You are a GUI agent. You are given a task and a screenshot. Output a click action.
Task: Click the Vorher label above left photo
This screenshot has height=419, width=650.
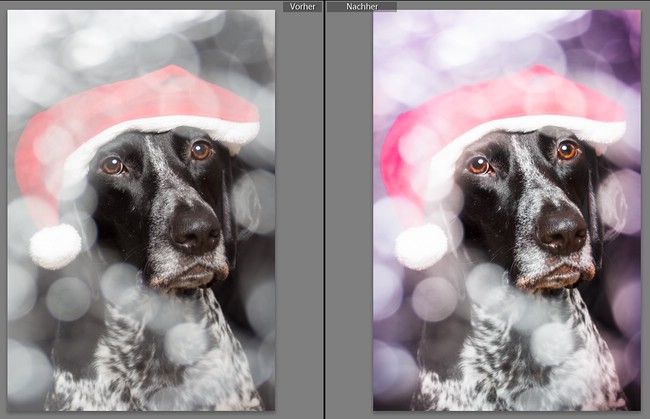pyautogui.click(x=302, y=7)
